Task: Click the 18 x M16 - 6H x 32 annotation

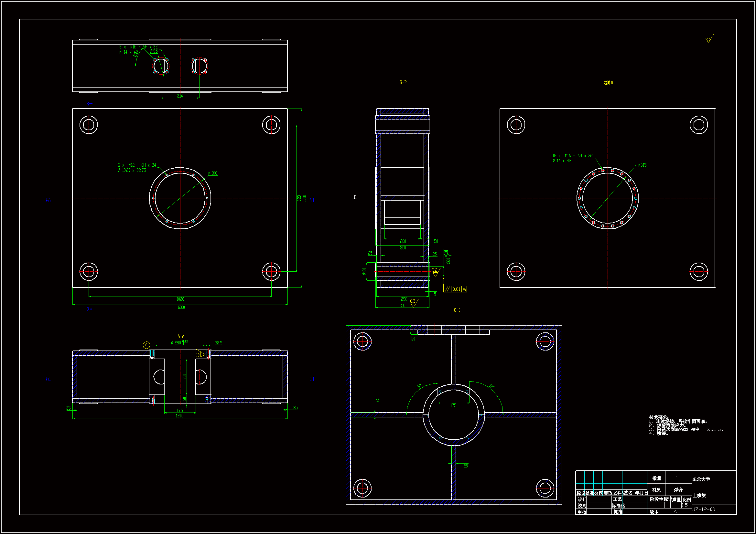Action: pos(572,155)
